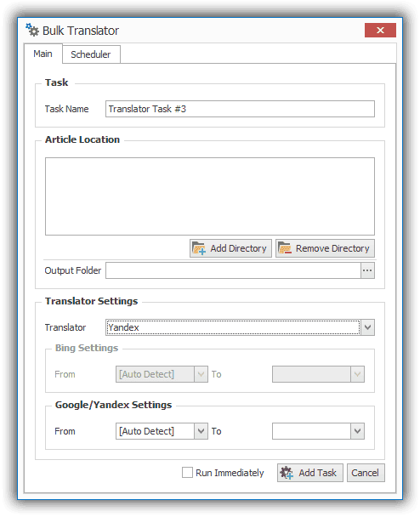Screen dimensions: 420x517
Task: Click the Add Task button label
Action: (x=317, y=473)
